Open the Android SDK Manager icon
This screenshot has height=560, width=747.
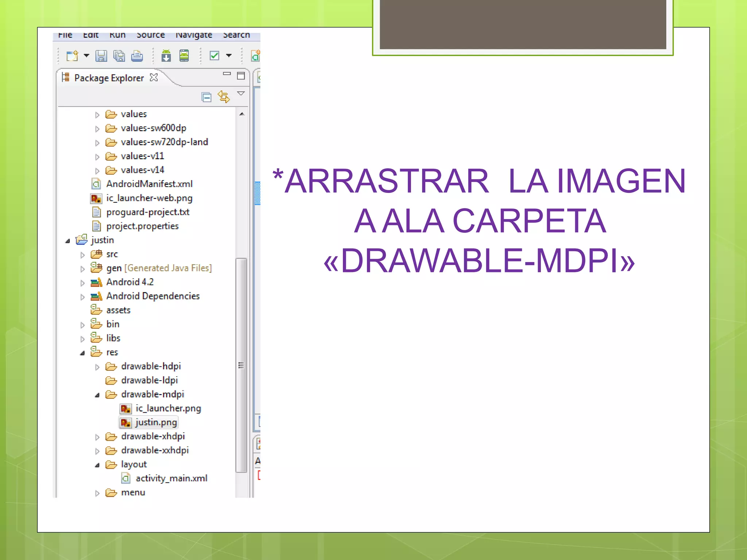pos(166,56)
